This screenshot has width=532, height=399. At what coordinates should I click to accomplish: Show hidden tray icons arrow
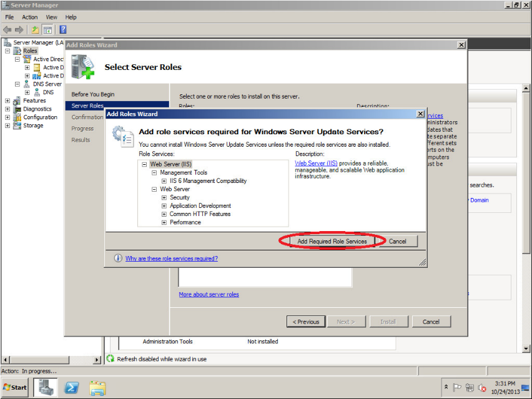coord(446,387)
